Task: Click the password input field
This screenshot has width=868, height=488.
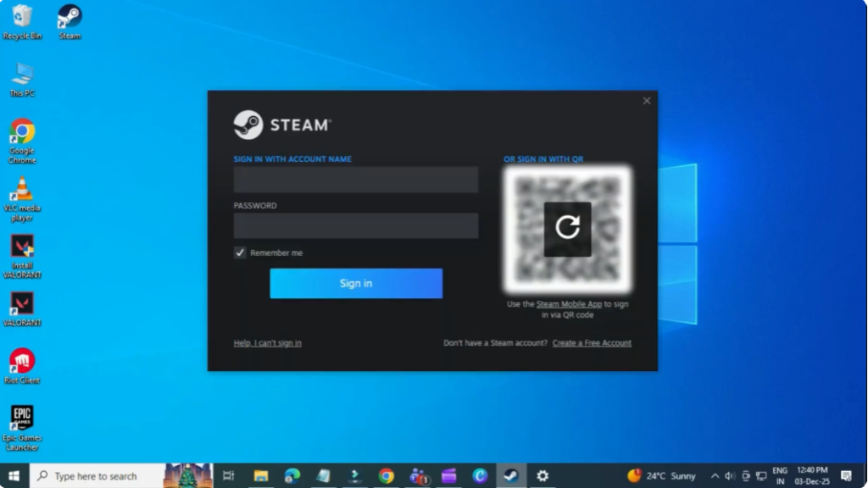Action: (355, 225)
